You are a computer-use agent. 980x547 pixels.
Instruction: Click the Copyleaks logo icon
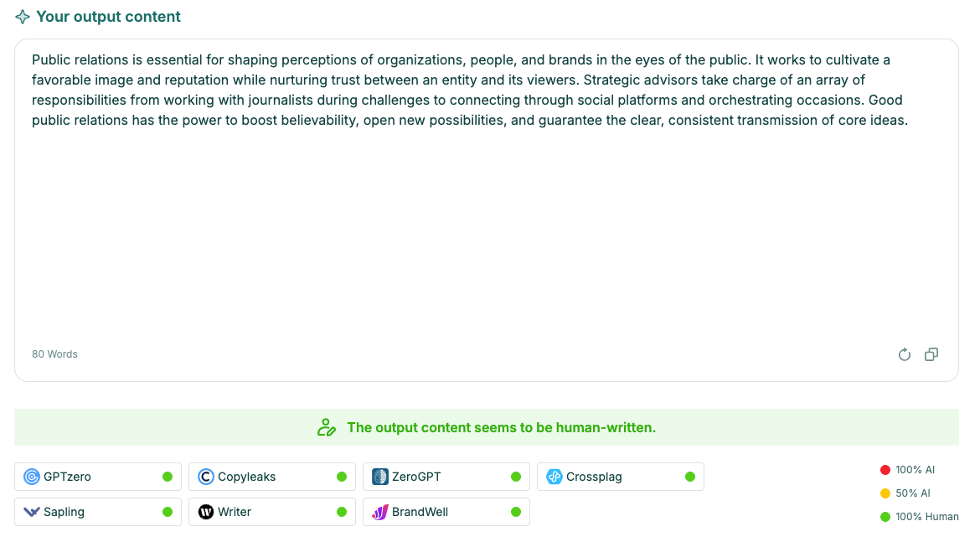click(x=205, y=477)
